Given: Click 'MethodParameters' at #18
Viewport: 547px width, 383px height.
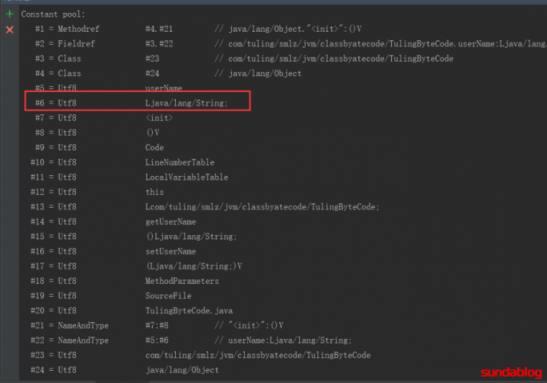Looking at the screenshot, I should coord(182,281).
